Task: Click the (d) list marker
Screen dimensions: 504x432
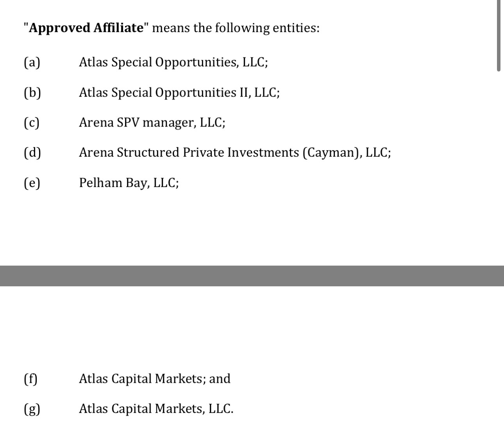Action: tap(32, 152)
